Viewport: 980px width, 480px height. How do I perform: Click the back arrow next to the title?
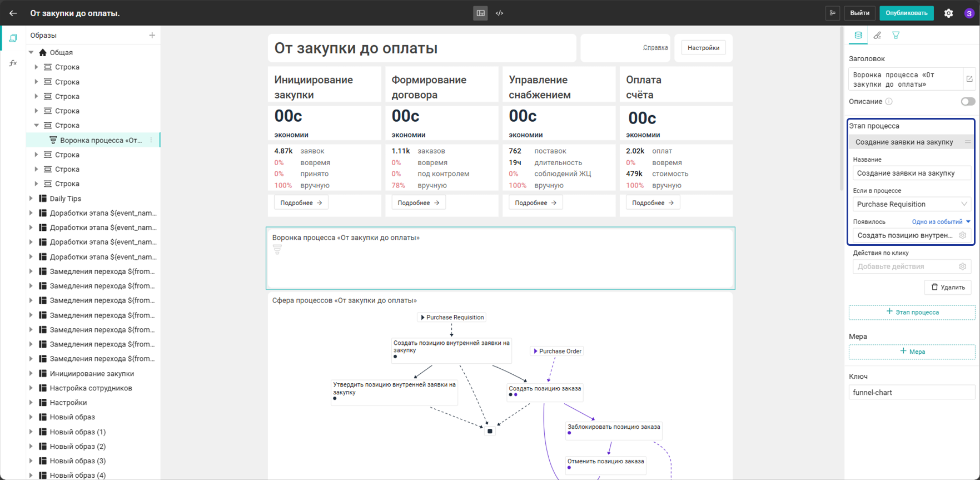[13, 13]
